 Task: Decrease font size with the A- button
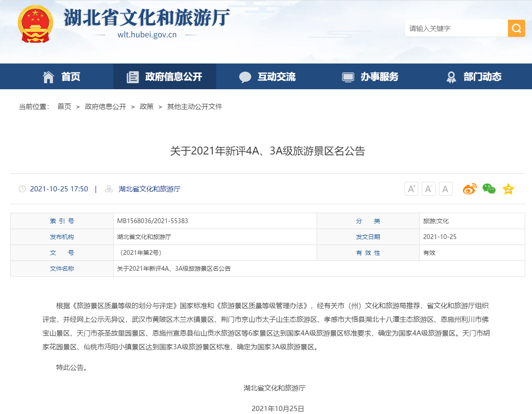click(x=428, y=189)
